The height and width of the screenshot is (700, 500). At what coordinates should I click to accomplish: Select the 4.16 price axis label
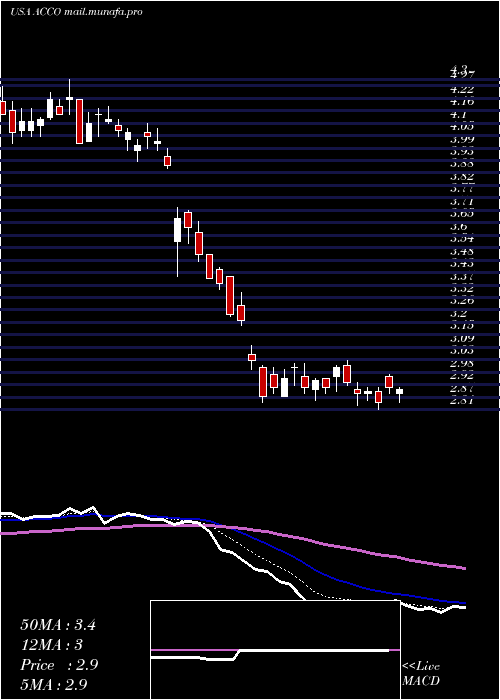tap(462, 102)
